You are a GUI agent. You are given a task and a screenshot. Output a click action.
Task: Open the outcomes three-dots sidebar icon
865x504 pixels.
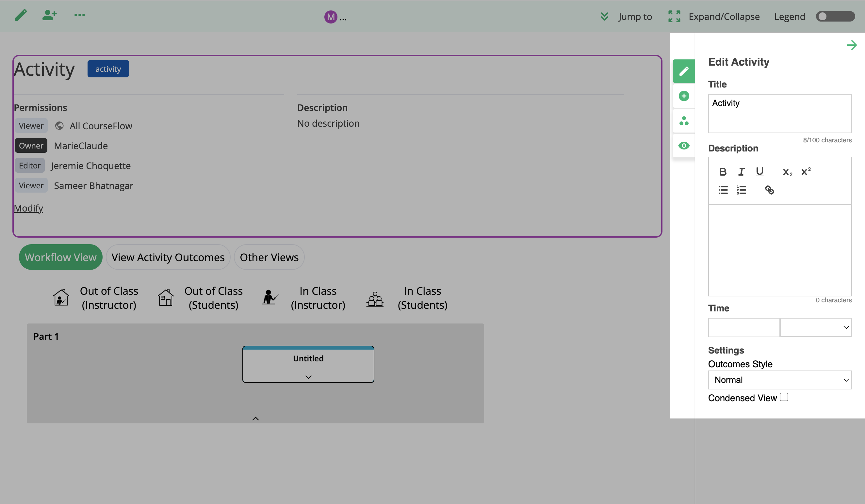(684, 121)
